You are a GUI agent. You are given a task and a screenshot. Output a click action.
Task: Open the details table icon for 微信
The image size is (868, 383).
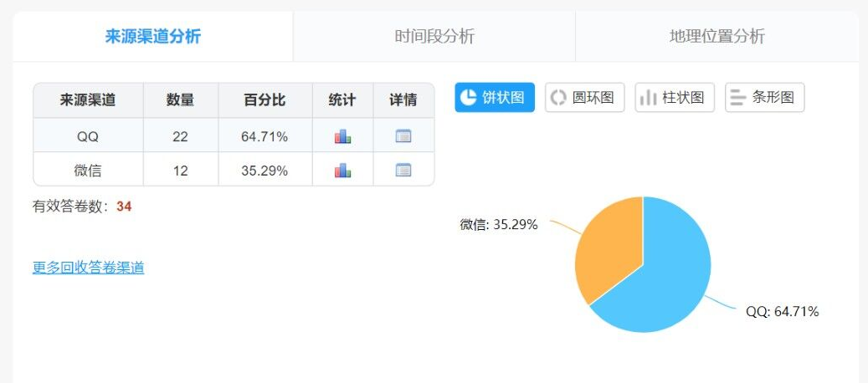click(x=403, y=170)
